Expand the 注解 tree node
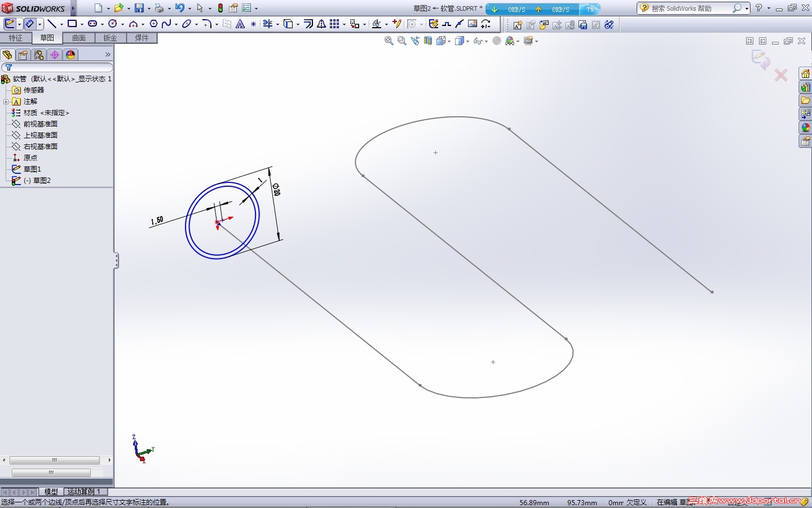Screen dimensions: 812x508 click(x=6, y=102)
